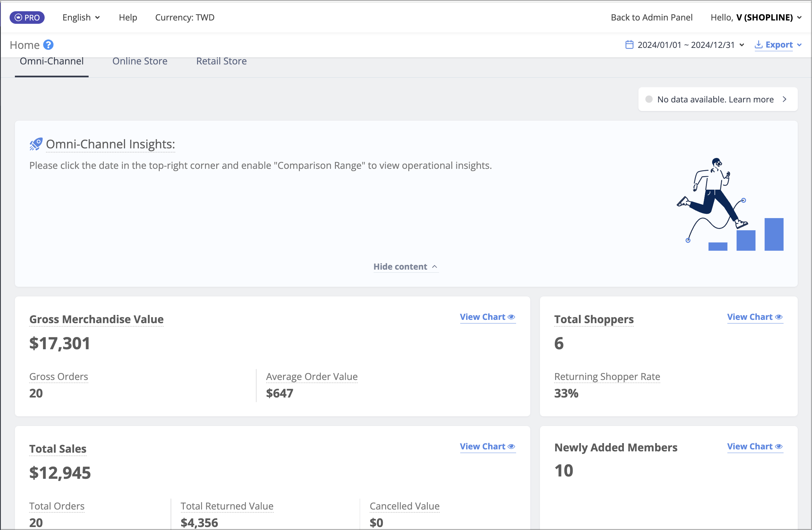Click Back to Admin Panel link

click(x=651, y=18)
